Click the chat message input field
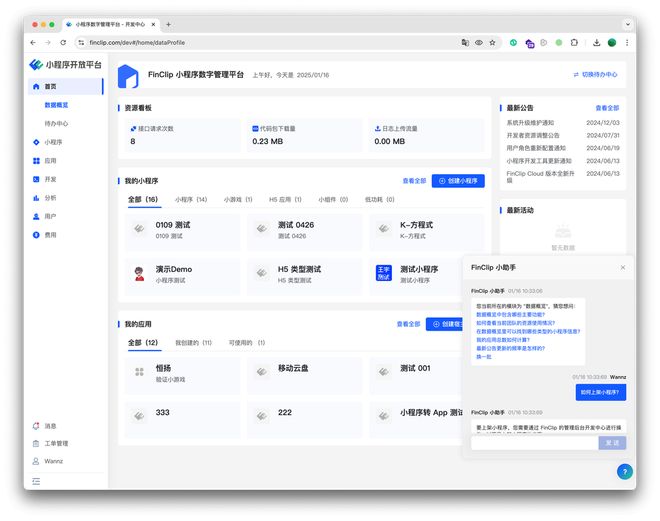The width and height of the screenshot is (660, 521). (x=535, y=443)
